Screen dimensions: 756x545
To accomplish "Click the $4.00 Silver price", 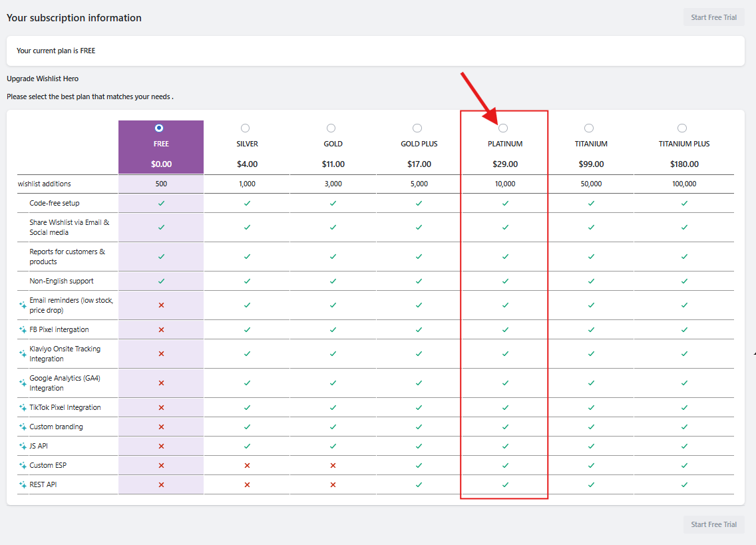I will coord(248,164).
